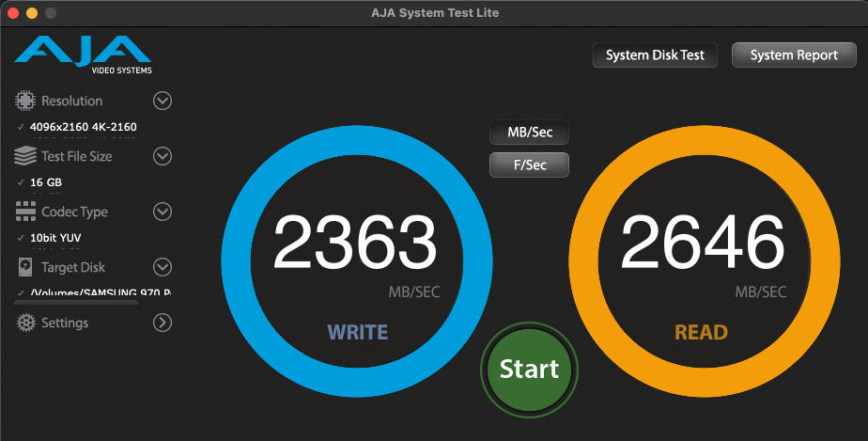Click the AJA Video Systems logo
The height and width of the screenshot is (441, 868).
pyautogui.click(x=83, y=55)
